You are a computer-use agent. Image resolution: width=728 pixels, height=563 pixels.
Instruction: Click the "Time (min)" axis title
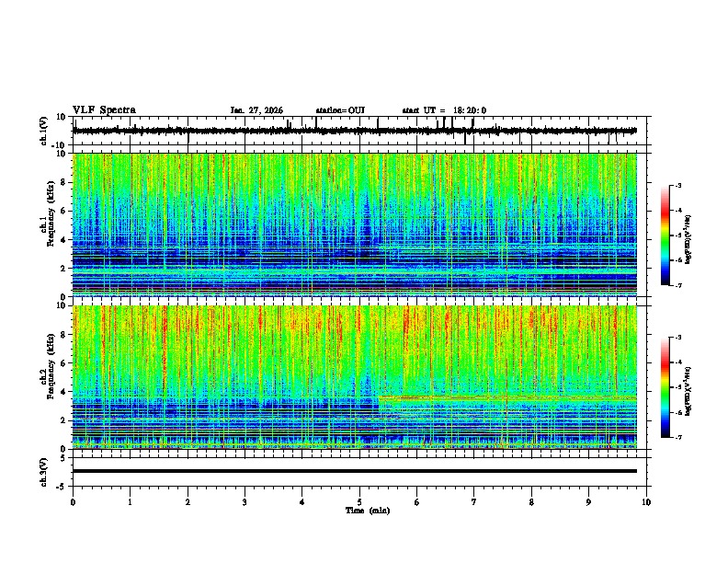point(368,511)
